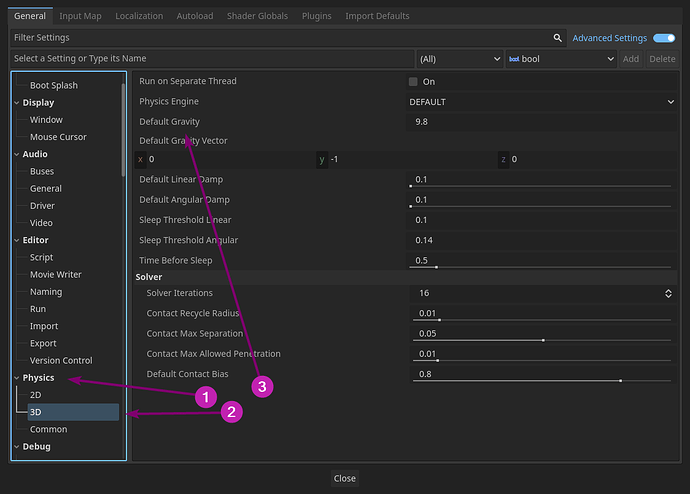This screenshot has height=494, width=690.
Task: Select Run under Editor
Action: tap(38, 309)
